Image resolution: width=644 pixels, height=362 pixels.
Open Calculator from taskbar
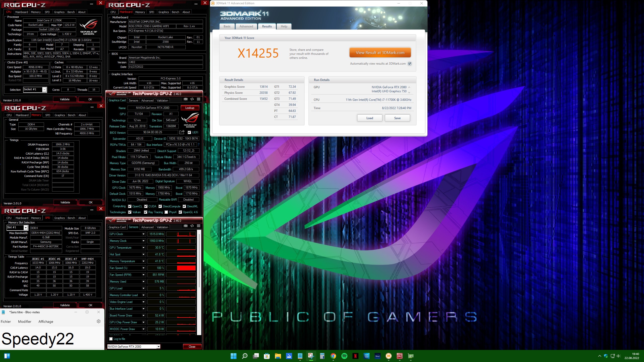pyautogui.click(x=322, y=356)
